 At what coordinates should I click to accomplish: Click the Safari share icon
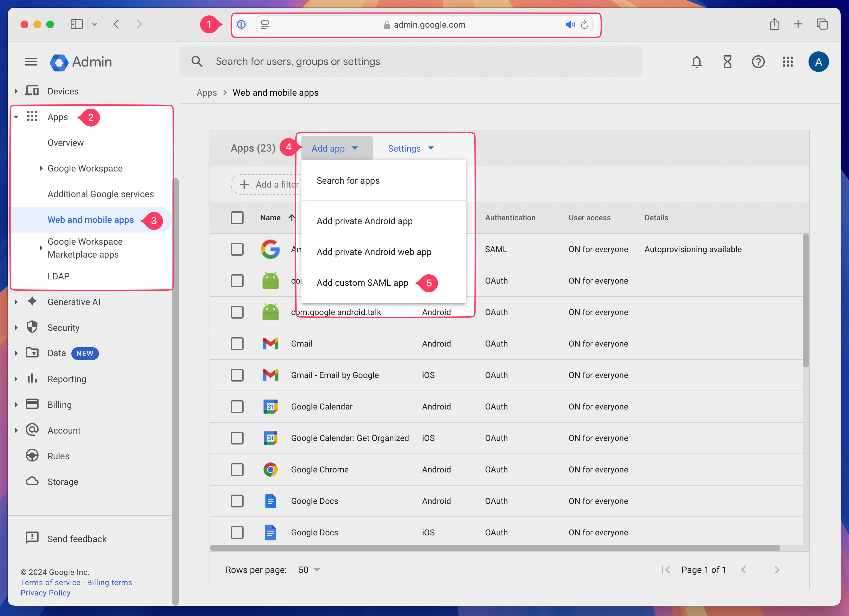click(x=774, y=24)
